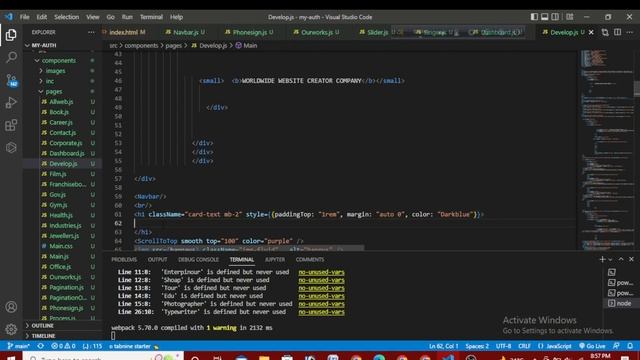Change JavaScript language mode

pyautogui.click(x=555, y=346)
